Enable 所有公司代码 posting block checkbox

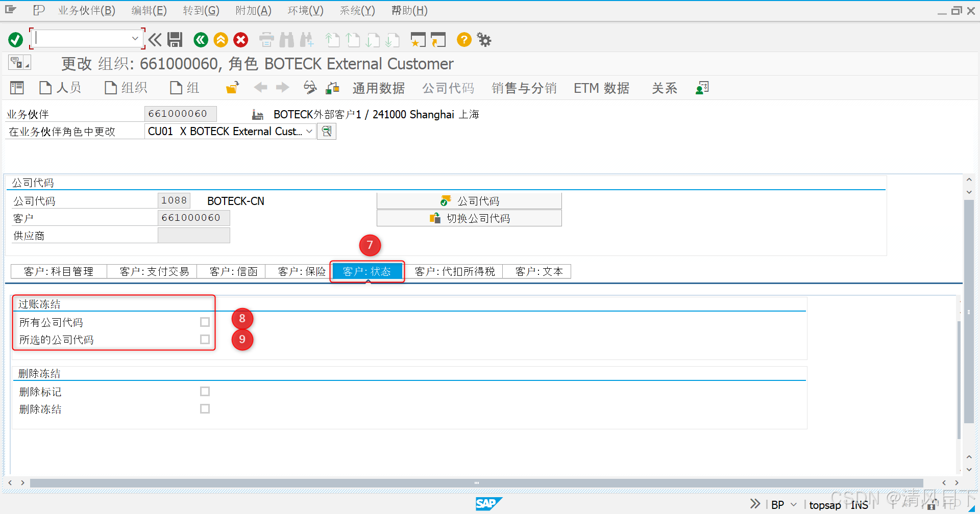pyautogui.click(x=205, y=322)
